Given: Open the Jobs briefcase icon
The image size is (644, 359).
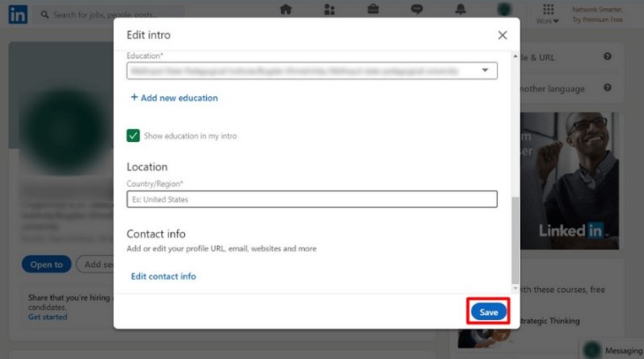Looking at the screenshot, I should tap(373, 9).
